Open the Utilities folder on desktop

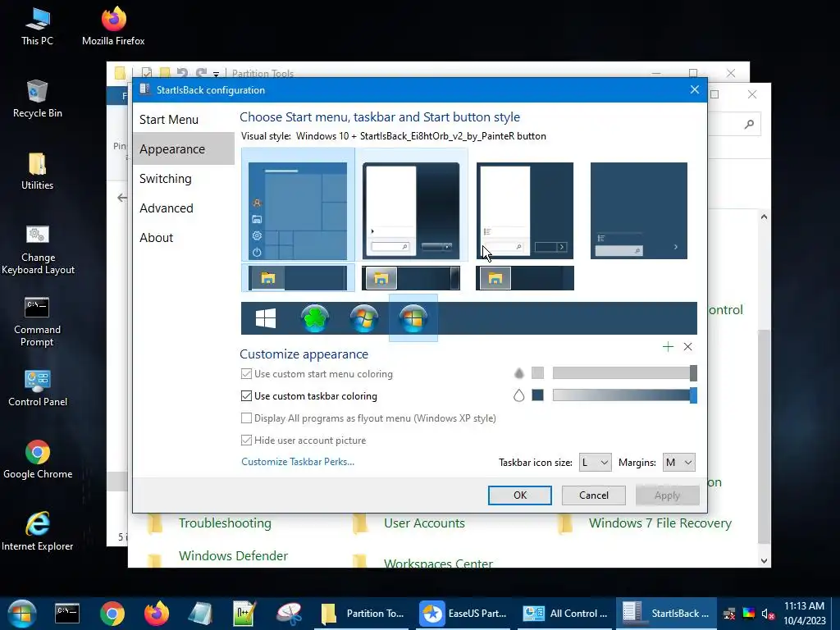tap(38, 171)
